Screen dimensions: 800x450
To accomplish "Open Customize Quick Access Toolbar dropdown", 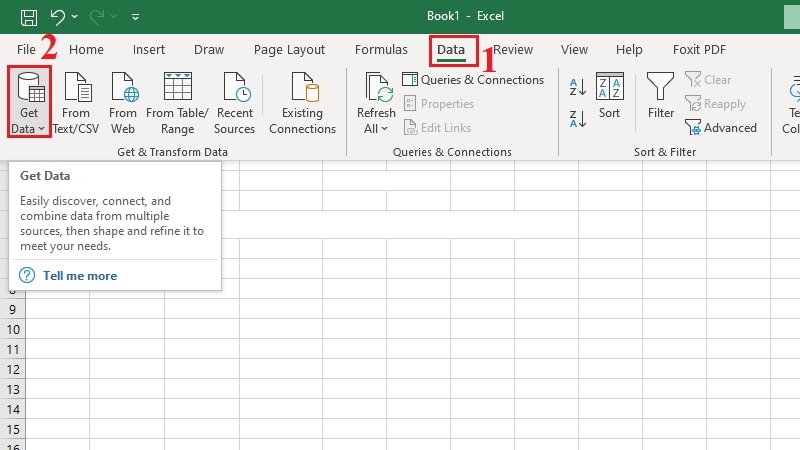I will click(135, 17).
